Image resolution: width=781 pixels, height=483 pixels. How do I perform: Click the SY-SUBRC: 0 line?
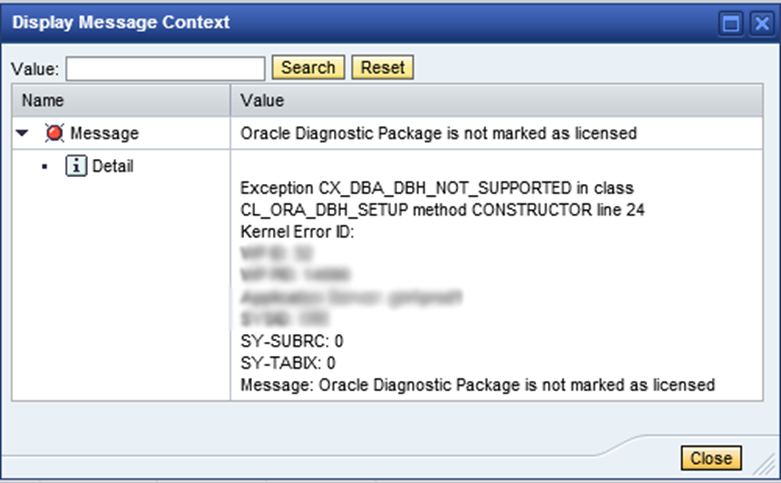click(292, 341)
